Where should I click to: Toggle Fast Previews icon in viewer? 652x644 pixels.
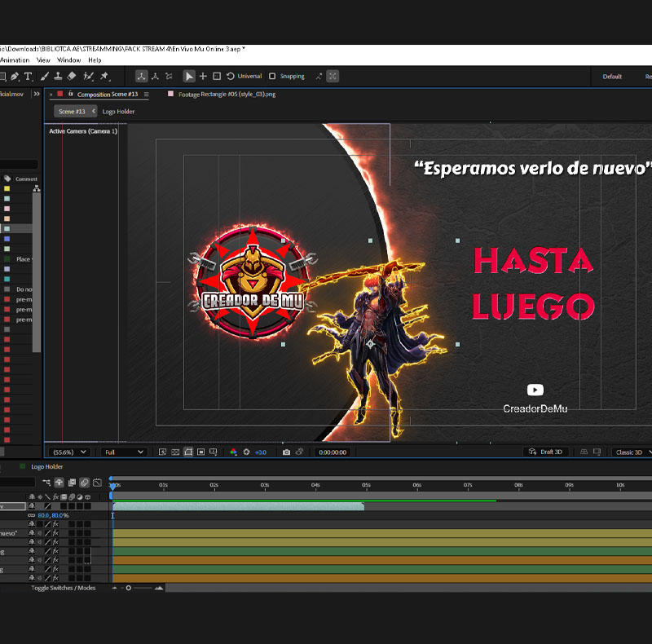coord(162,452)
